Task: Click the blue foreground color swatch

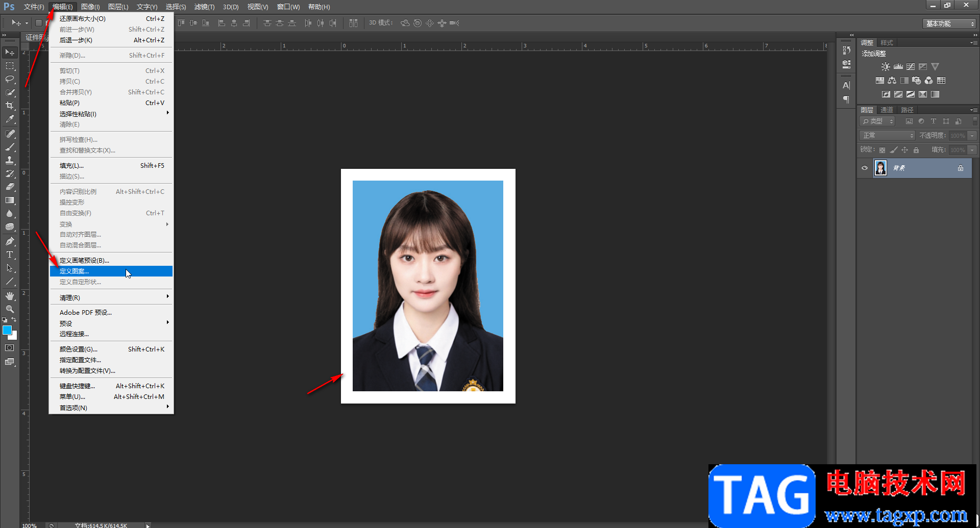Action: coord(7,330)
